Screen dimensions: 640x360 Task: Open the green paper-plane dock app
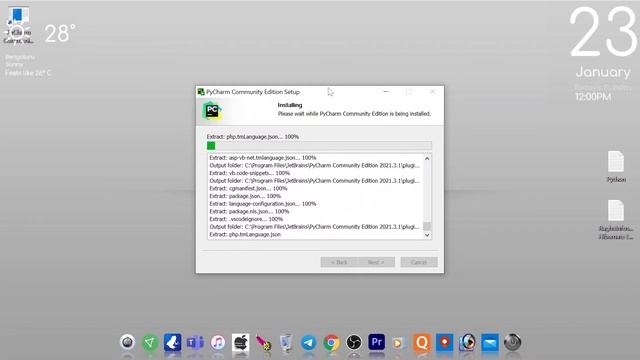(x=150, y=342)
